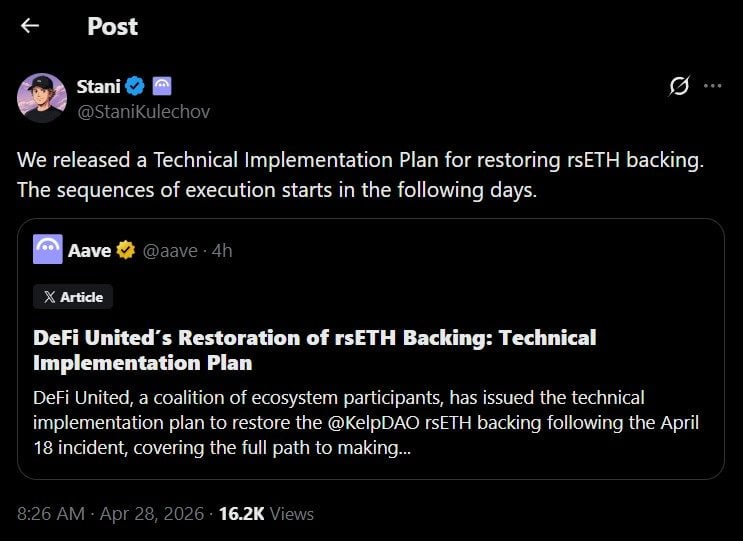Click the @aave handle in quoted post
Screen dimensions: 743x541
(x=170, y=250)
